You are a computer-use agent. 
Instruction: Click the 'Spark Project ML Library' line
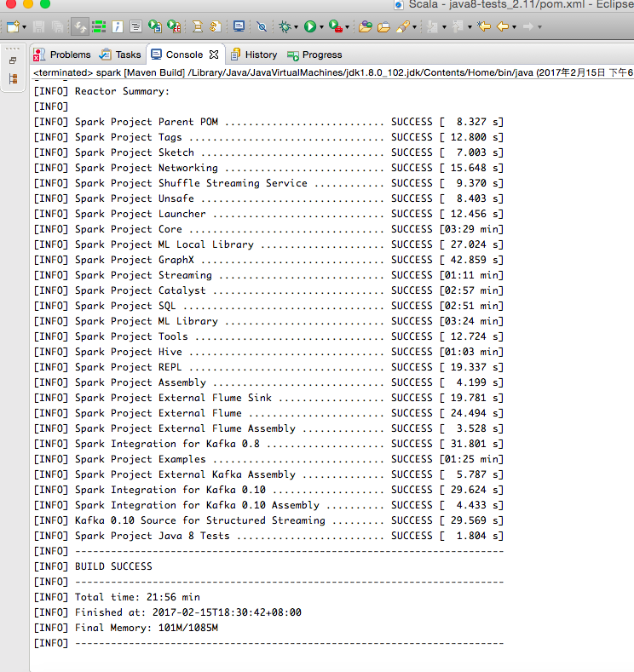click(x=268, y=321)
